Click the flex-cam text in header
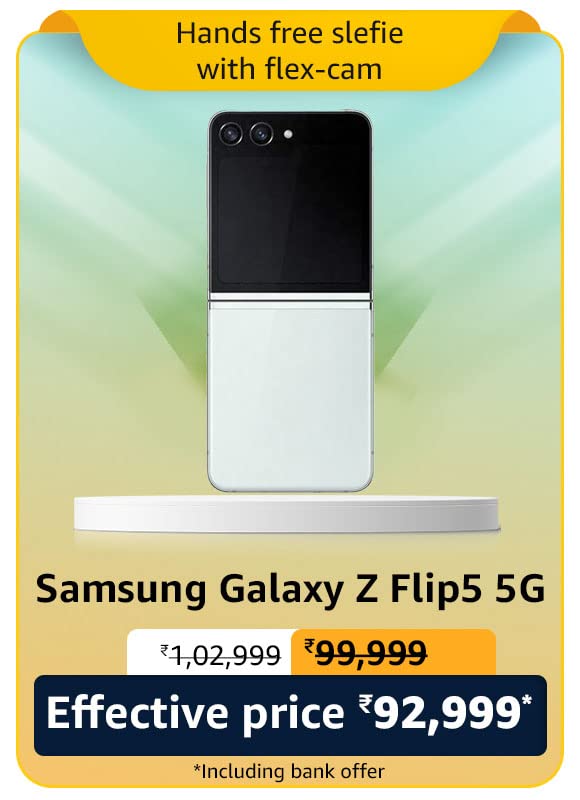Screen dimensions: 580x800 [324, 69]
